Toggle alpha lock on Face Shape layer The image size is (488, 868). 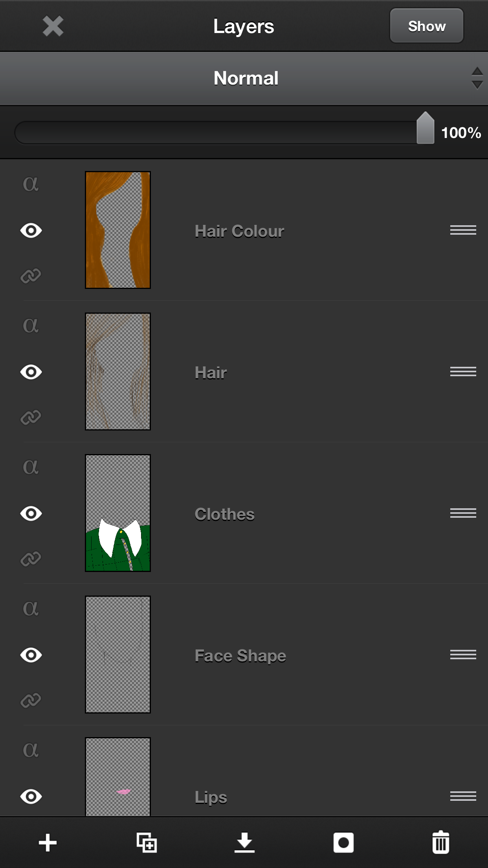(31, 608)
